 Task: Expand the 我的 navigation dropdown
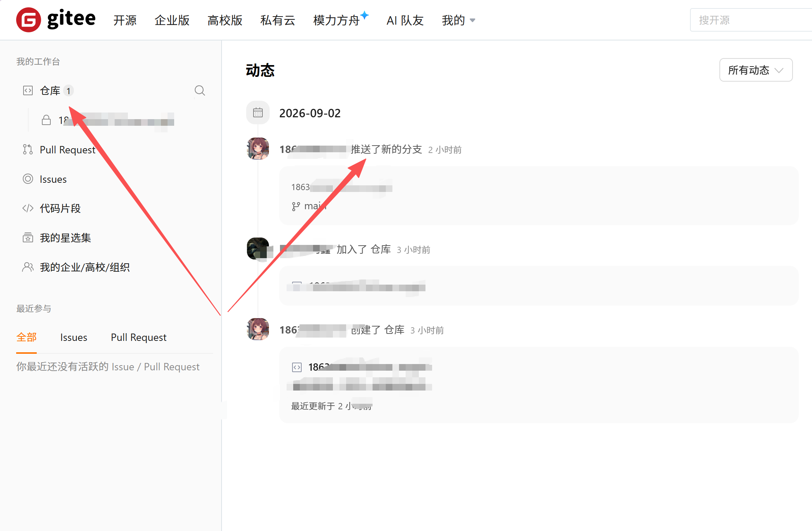(x=458, y=20)
